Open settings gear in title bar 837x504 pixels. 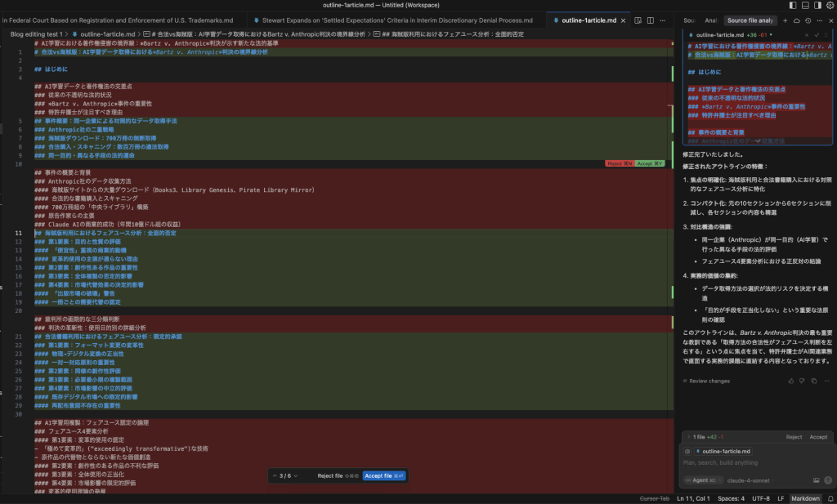tap(828, 6)
